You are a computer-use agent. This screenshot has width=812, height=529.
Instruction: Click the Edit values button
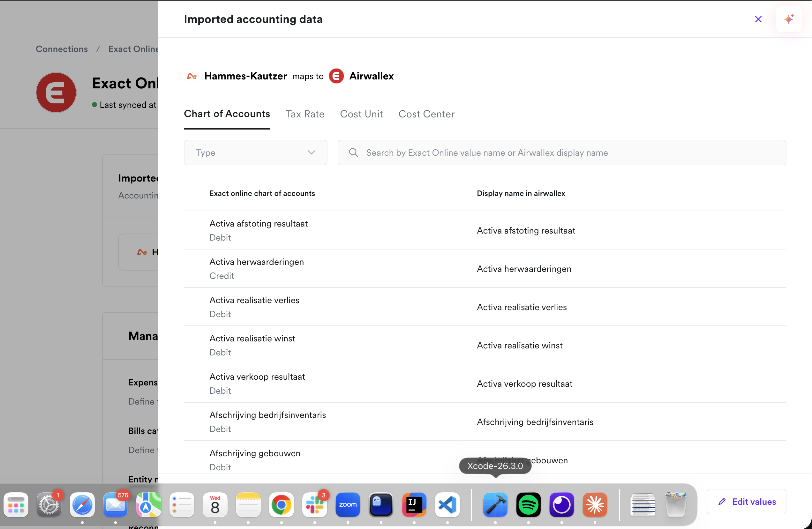pos(746,501)
